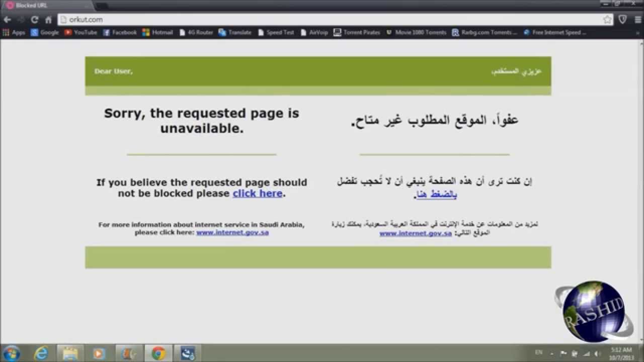Screen dimensions: 644x362
Task: Open the Translate bookmark
Action: 235,32
